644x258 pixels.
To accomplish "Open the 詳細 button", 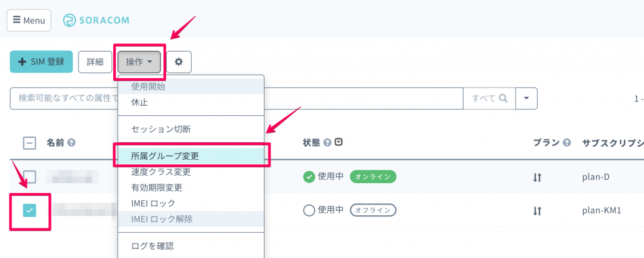I will (x=95, y=62).
